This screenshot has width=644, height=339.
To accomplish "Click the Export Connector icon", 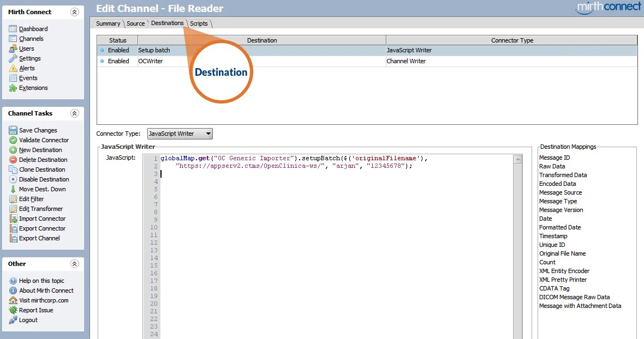I will pos(13,229).
